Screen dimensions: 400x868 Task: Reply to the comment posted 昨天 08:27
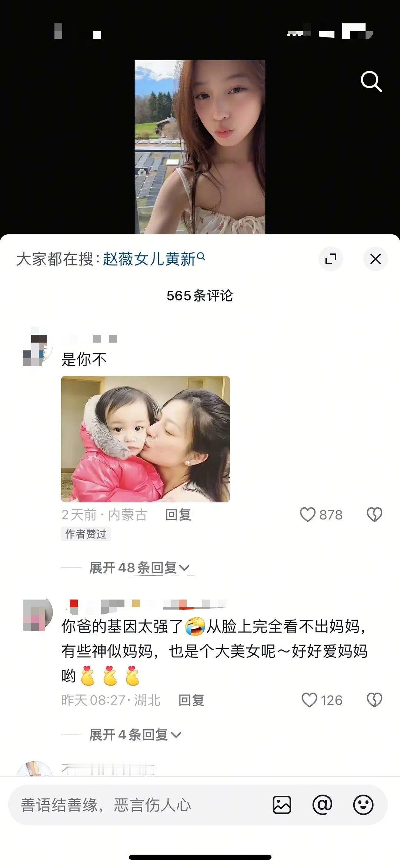(191, 700)
